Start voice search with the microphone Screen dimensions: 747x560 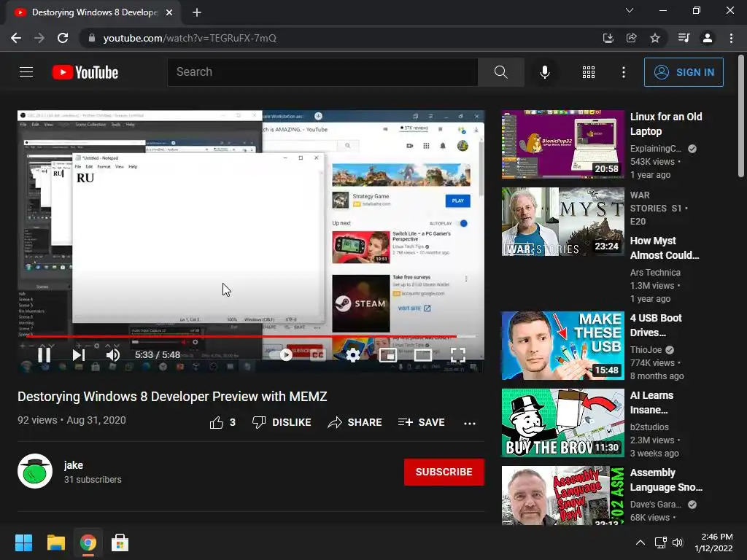click(x=544, y=72)
